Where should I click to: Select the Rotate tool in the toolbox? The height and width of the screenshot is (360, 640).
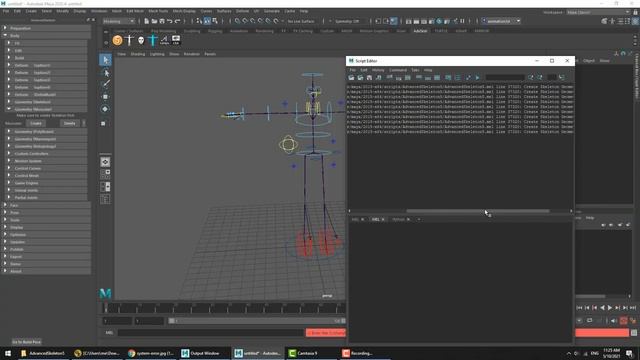(105, 109)
